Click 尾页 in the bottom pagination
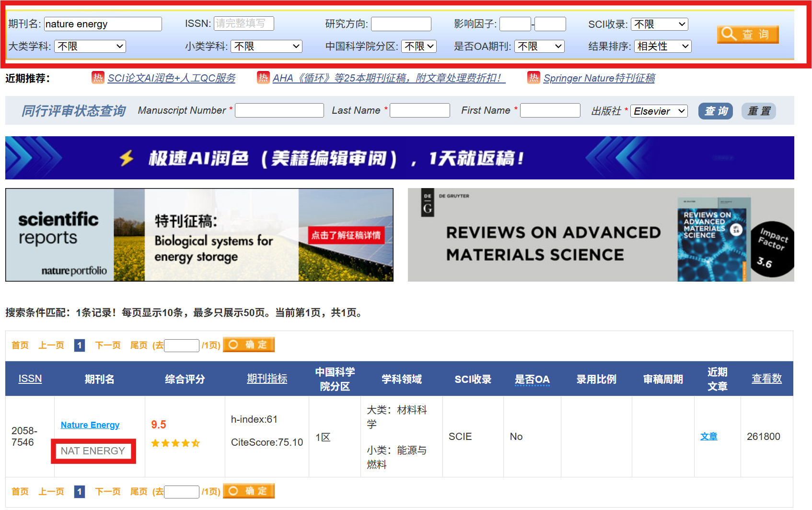The image size is (812, 510). tap(139, 492)
